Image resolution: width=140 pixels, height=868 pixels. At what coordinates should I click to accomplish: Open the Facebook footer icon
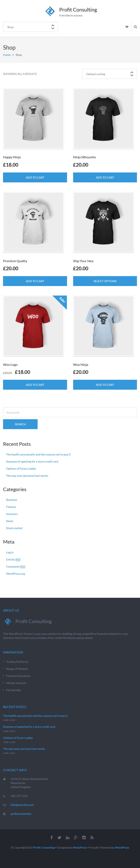[52, 837]
